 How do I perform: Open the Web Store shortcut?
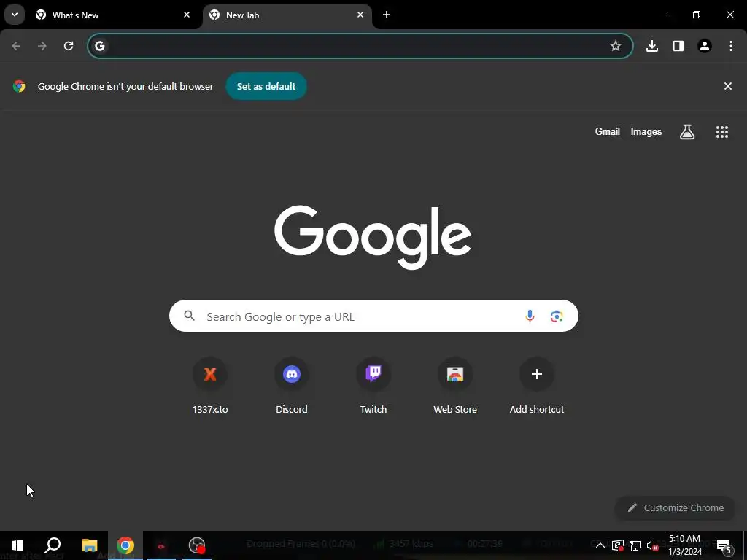(x=455, y=386)
